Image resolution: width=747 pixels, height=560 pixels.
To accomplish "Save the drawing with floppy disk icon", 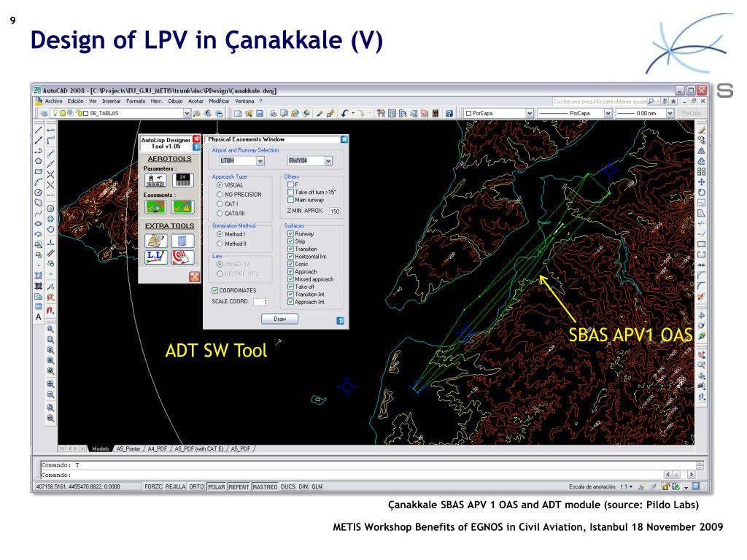I will pos(260,113).
